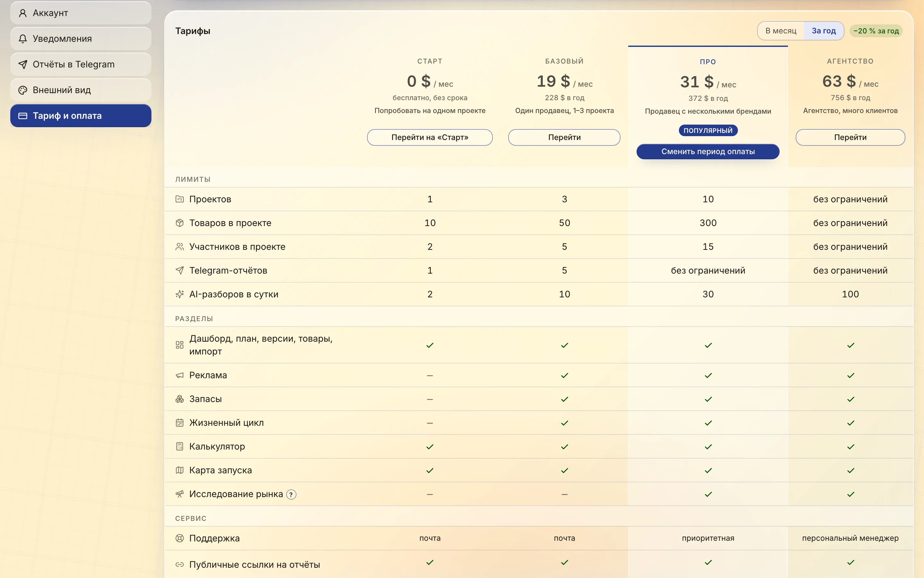
Task: Click the bell icon beside Уведомления
Action: pos(23,39)
